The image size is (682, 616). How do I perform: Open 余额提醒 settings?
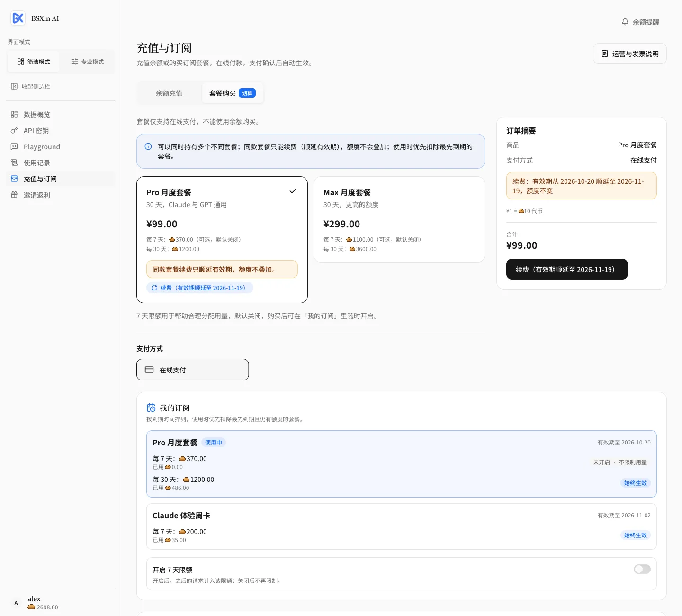pyautogui.click(x=640, y=22)
